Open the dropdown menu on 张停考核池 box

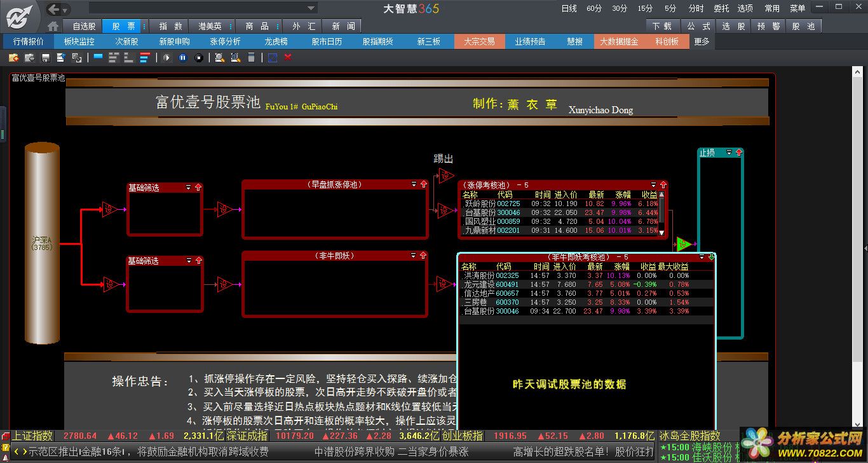click(653, 185)
